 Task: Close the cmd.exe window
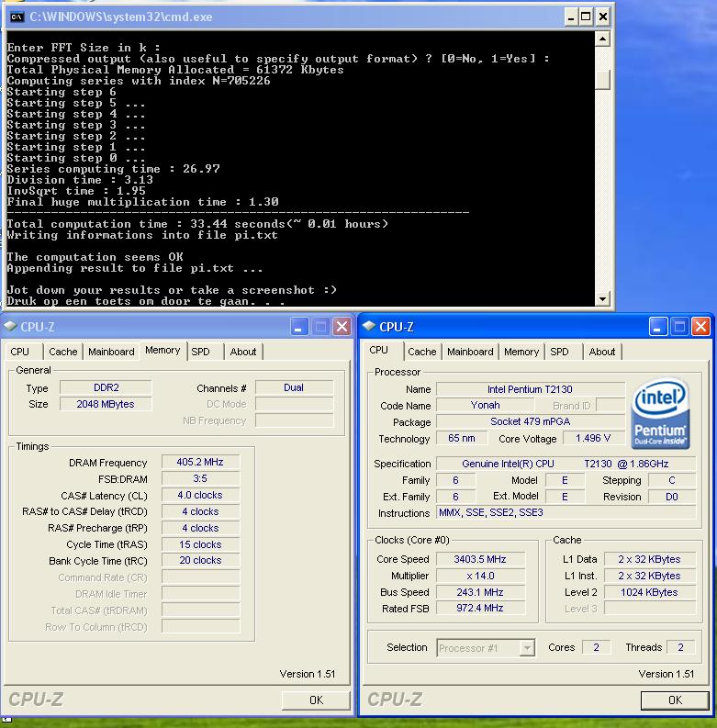(603, 17)
